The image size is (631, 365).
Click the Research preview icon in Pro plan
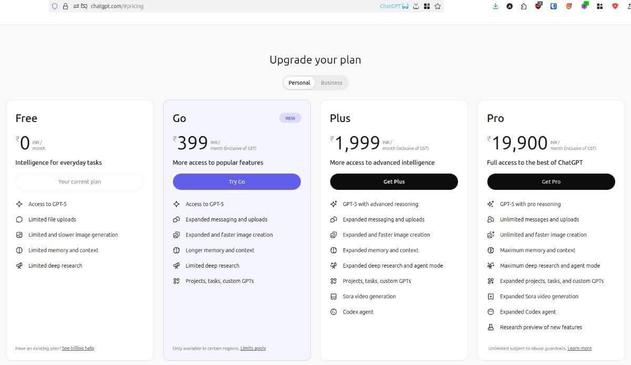point(491,327)
